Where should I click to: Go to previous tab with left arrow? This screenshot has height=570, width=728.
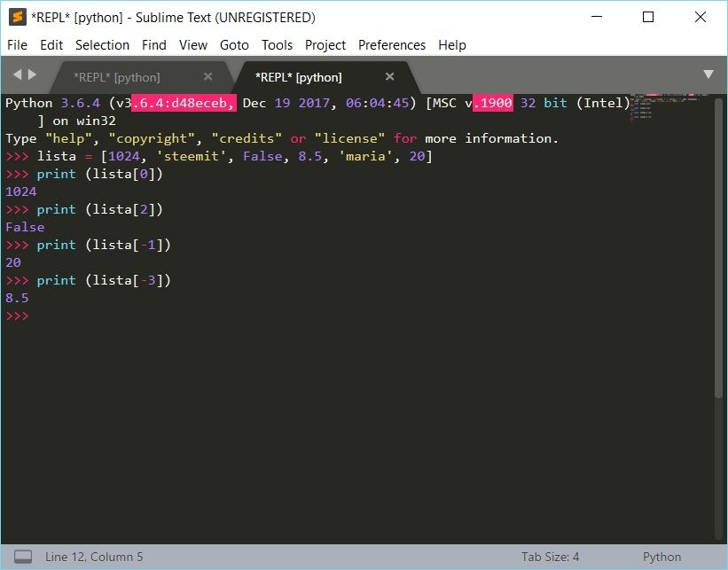pyautogui.click(x=17, y=74)
